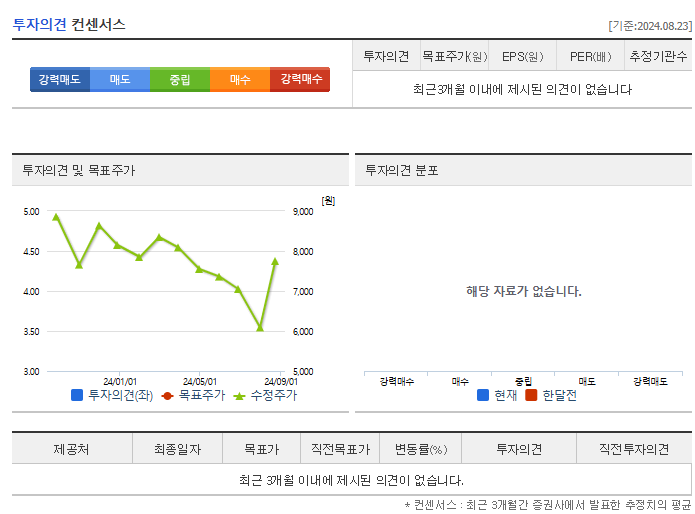Click the 컨센서스 footnote text
The height and width of the screenshot is (514, 695).
[548, 504]
